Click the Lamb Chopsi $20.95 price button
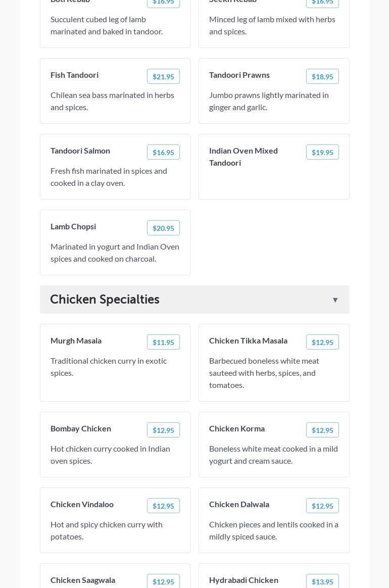The width and height of the screenshot is (389, 588). pos(163,228)
